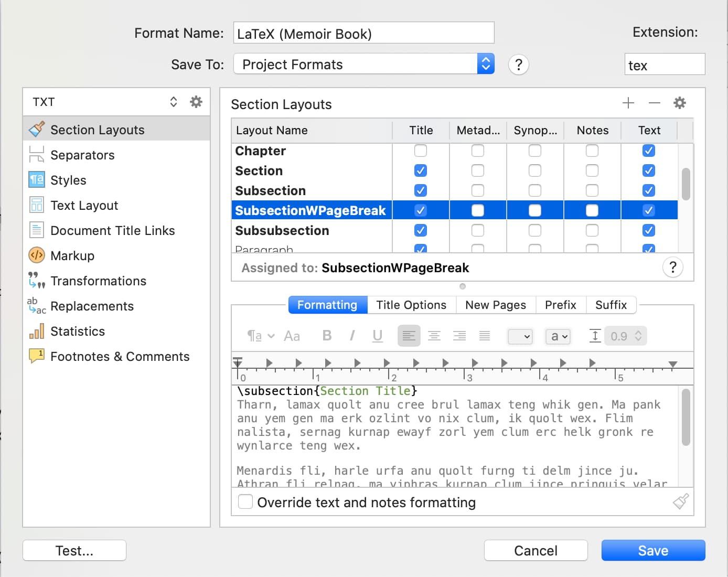The width and height of the screenshot is (728, 577).
Task: Select the Subsubsection layout row
Action: (455, 230)
